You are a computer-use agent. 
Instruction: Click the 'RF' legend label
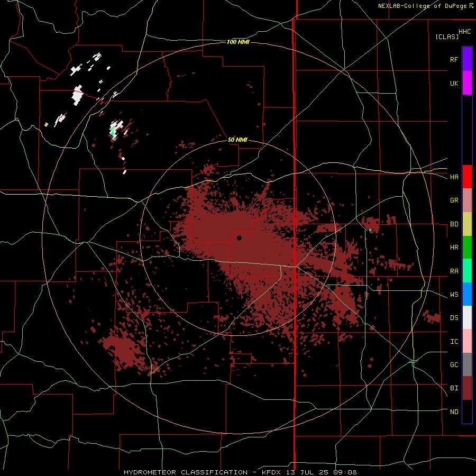click(454, 59)
